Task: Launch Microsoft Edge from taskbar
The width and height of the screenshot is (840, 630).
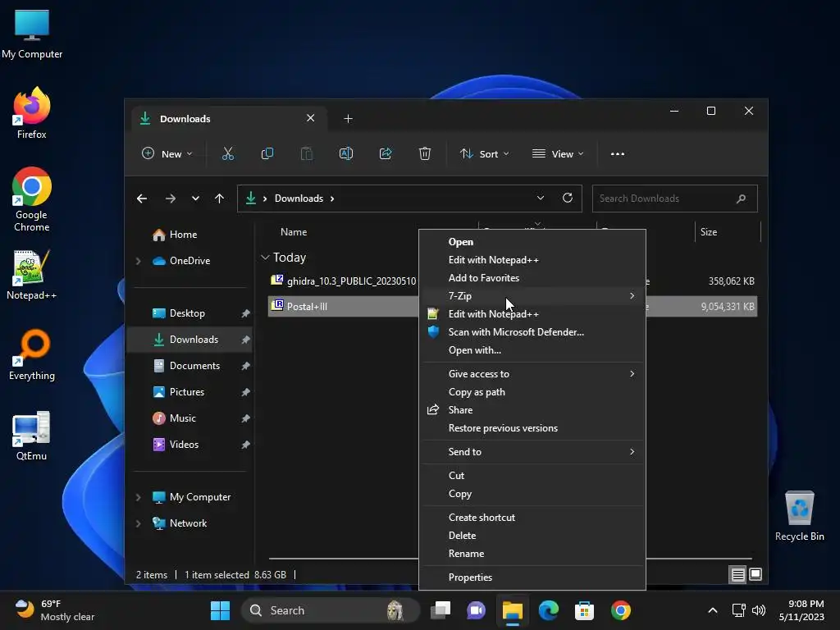Action: click(x=548, y=610)
